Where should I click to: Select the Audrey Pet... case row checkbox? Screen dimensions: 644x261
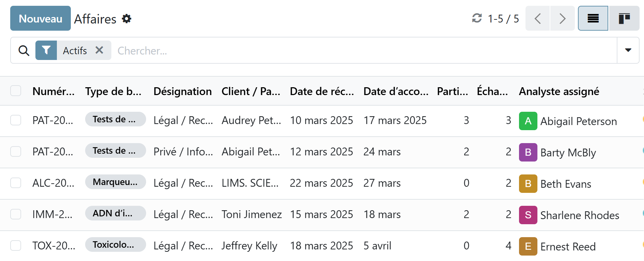click(16, 120)
